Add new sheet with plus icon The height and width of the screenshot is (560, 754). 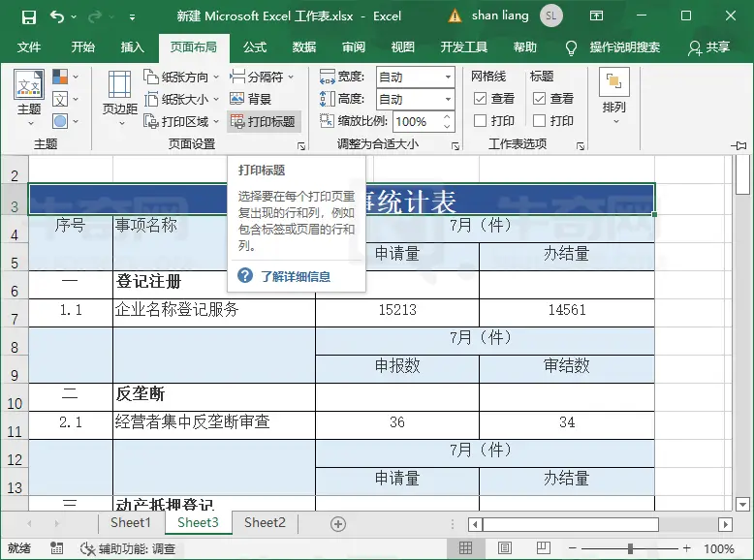(x=338, y=524)
